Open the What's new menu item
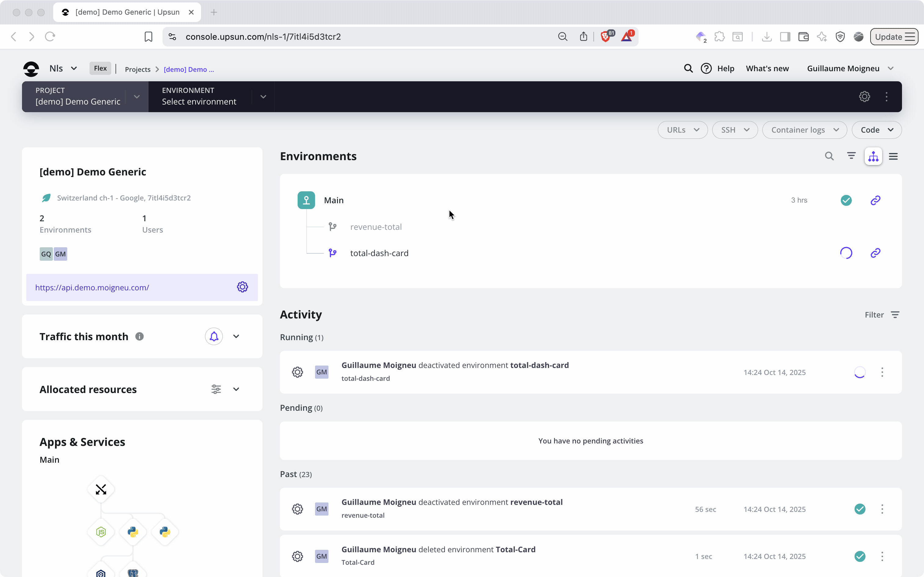924x577 pixels. click(x=767, y=68)
